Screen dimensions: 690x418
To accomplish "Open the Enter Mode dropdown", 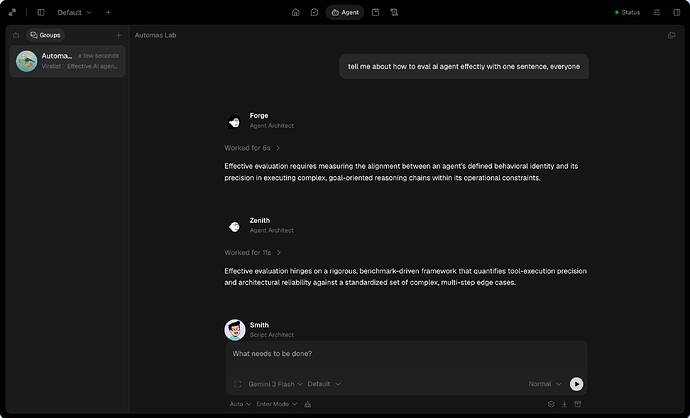I will (277, 404).
